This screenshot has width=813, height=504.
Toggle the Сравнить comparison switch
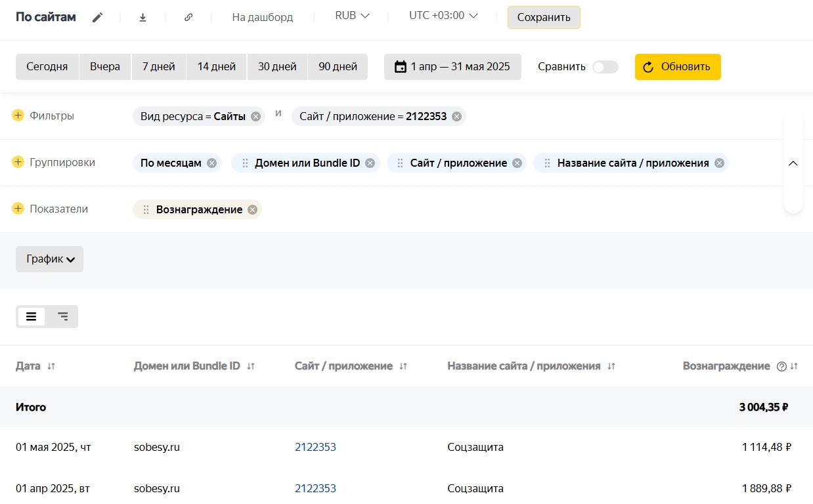pyautogui.click(x=605, y=67)
